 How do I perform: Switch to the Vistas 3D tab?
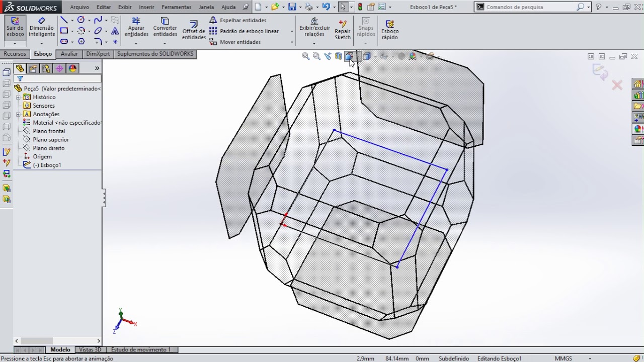90,349
